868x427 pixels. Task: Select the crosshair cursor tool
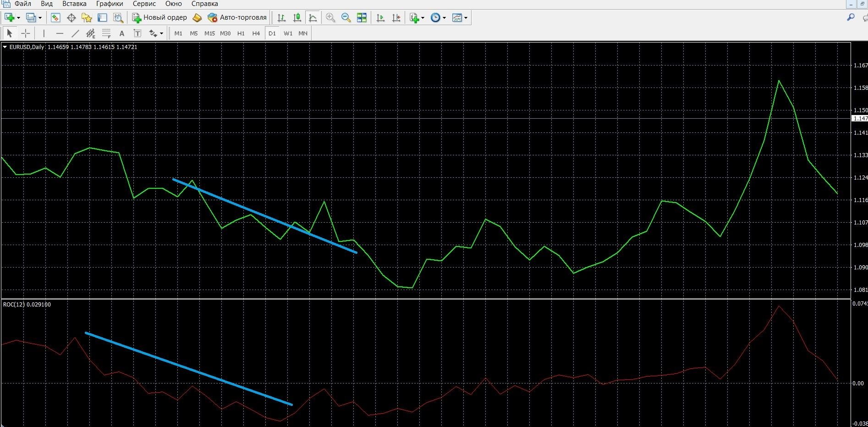(x=26, y=33)
